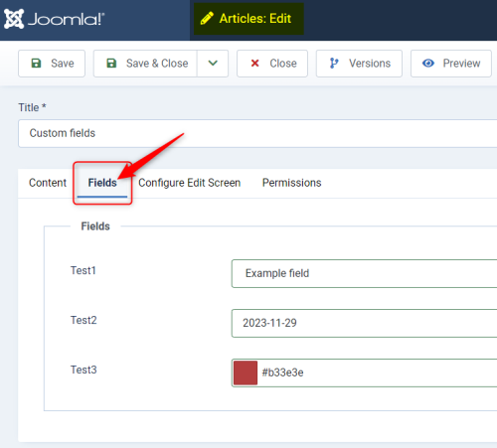Click the Test1 field label
This screenshot has width=497, height=448.
tap(83, 270)
